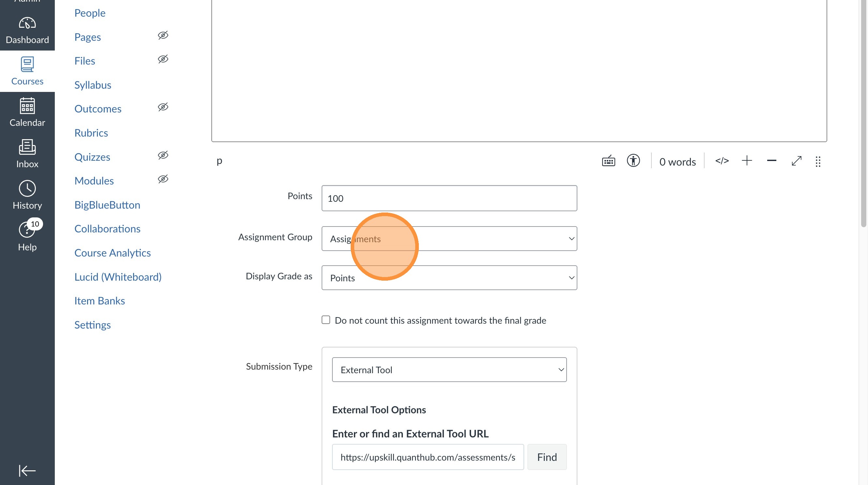
Task: Click the minus icon in editor status bar
Action: point(771,161)
